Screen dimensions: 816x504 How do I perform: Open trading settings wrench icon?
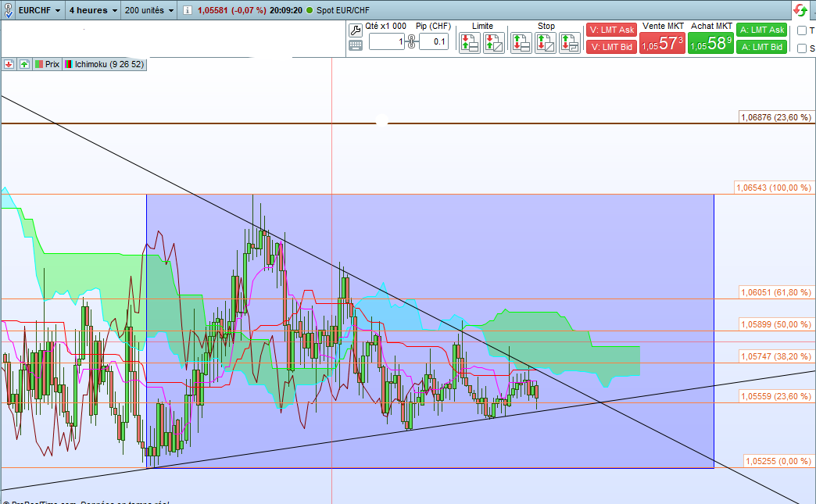356,30
